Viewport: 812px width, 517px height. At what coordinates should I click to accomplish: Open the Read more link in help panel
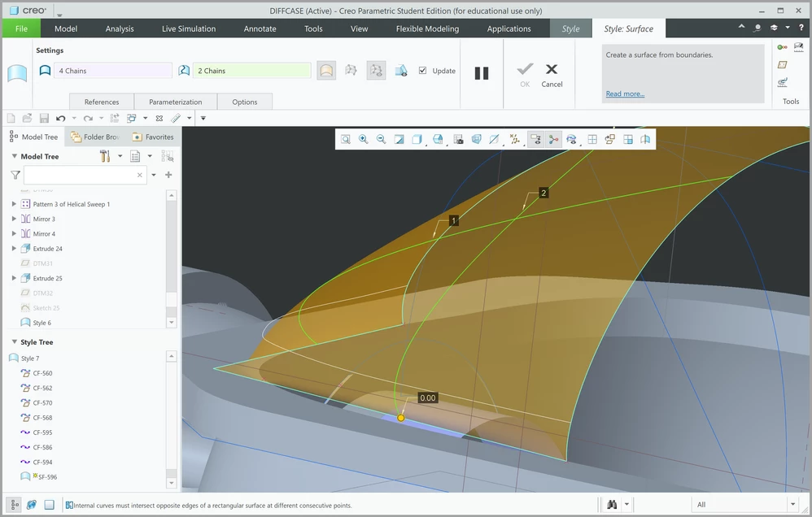[x=624, y=93]
